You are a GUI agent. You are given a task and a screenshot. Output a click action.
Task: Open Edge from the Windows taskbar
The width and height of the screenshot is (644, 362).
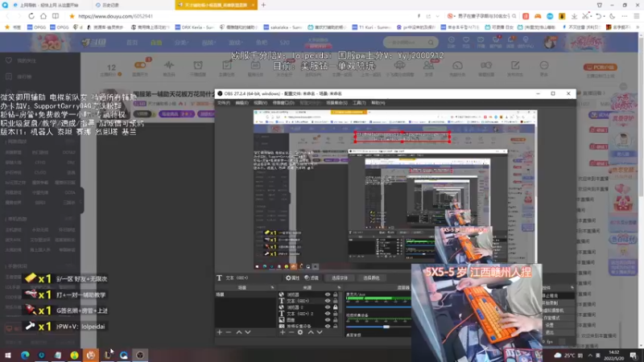(x=25, y=355)
